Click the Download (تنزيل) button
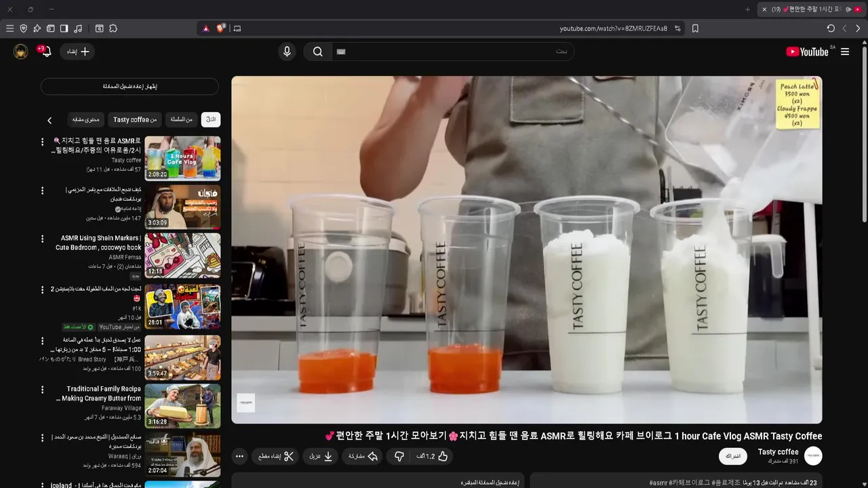Image resolution: width=868 pixels, height=488 pixels. (321, 456)
